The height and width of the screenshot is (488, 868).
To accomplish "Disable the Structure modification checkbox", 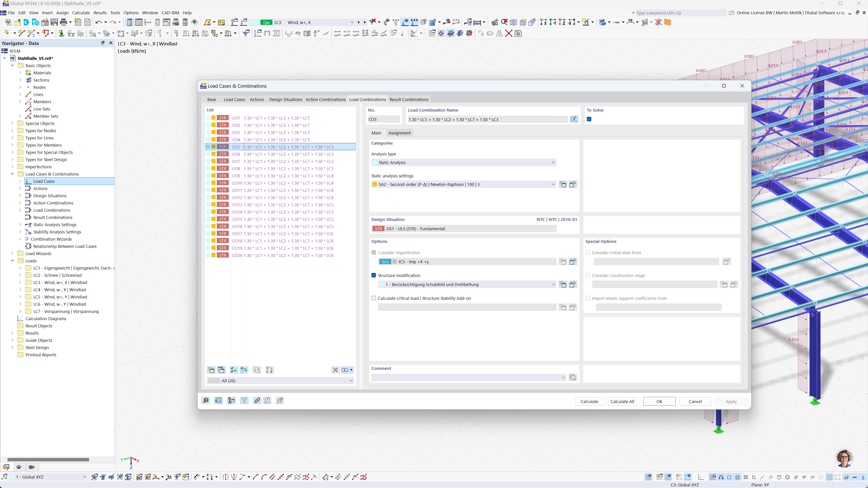I will click(374, 275).
